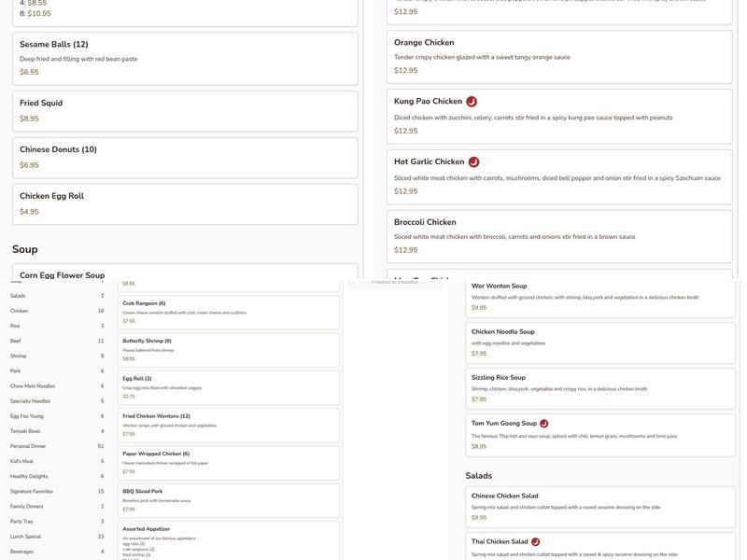
Task: Select the Chicken category in the sidebar
Action: (20, 311)
